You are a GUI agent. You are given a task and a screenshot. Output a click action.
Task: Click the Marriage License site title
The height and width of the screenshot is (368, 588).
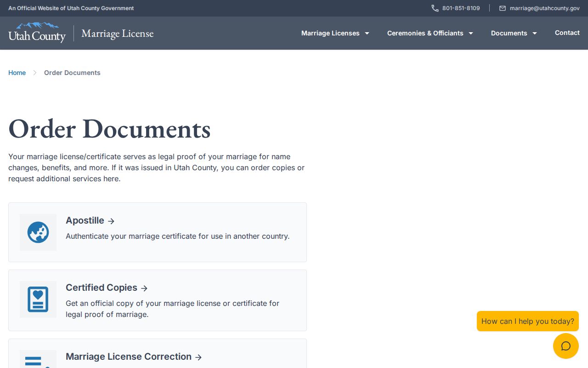click(x=118, y=34)
